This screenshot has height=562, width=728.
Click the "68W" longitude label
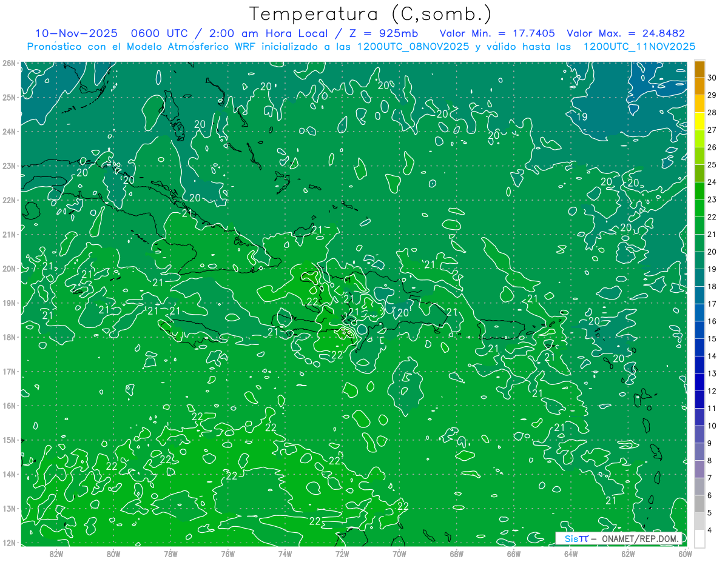(456, 554)
